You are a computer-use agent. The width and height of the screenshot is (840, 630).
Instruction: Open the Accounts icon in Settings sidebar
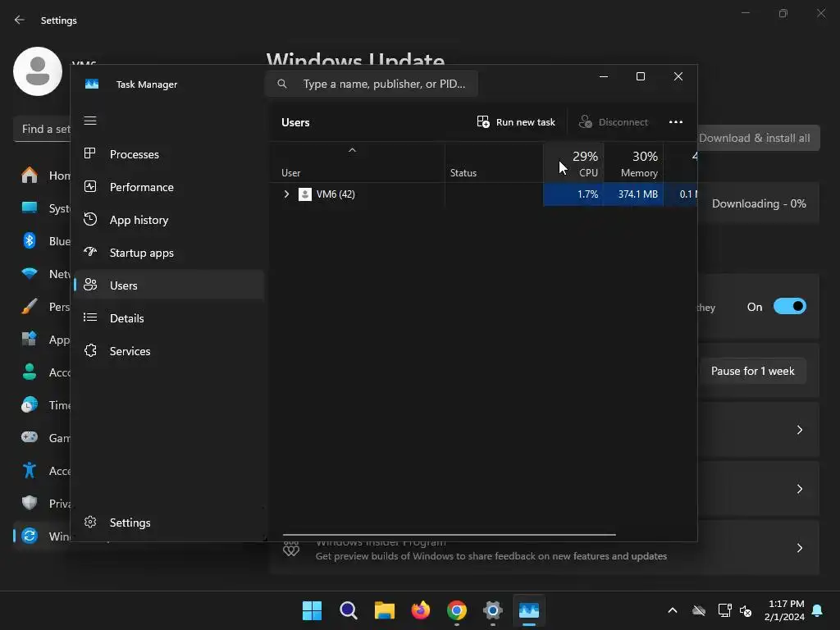click(30, 372)
